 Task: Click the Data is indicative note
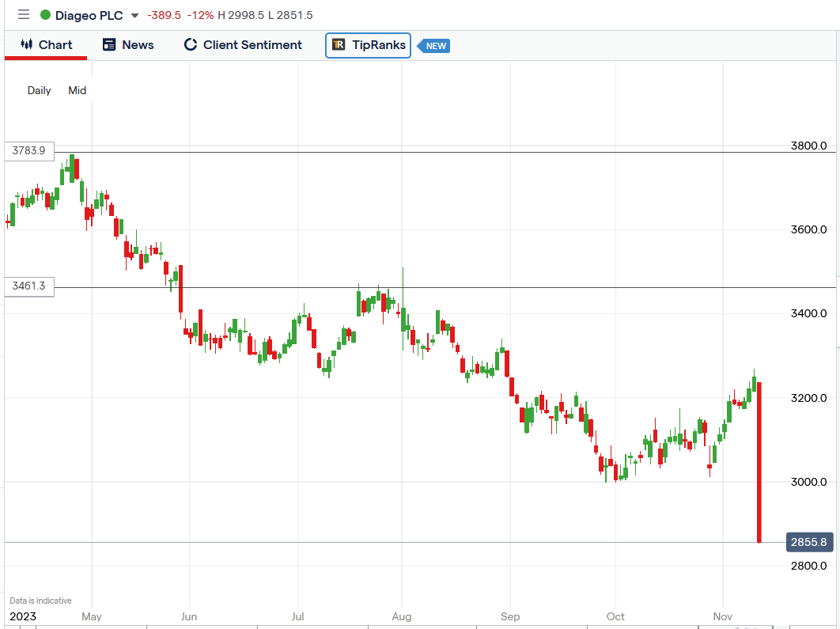click(40, 601)
